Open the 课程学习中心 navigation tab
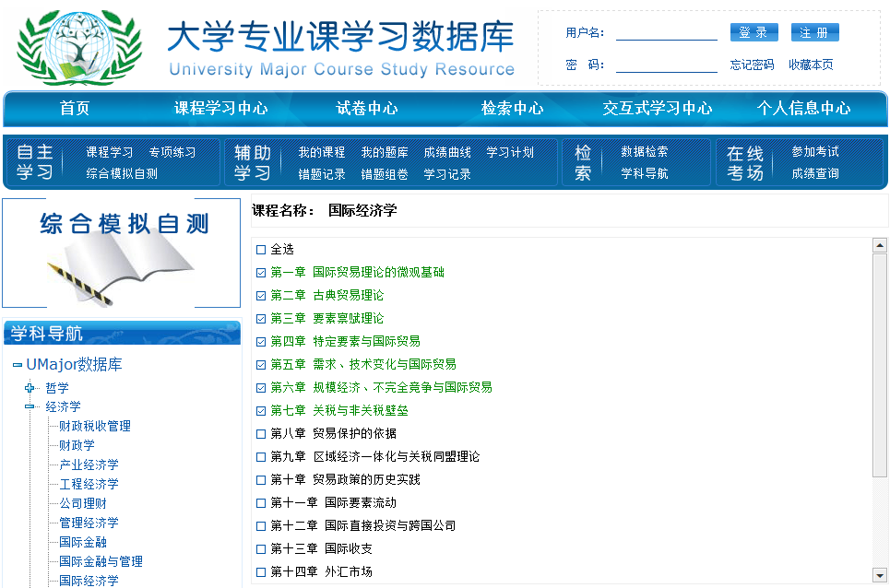The width and height of the screenshot is (890, 588). 221,108
